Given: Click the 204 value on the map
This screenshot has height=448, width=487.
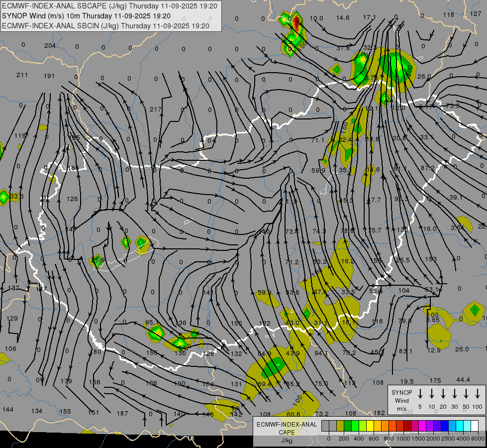Looking at the screenshot, I should pos(50,46).
